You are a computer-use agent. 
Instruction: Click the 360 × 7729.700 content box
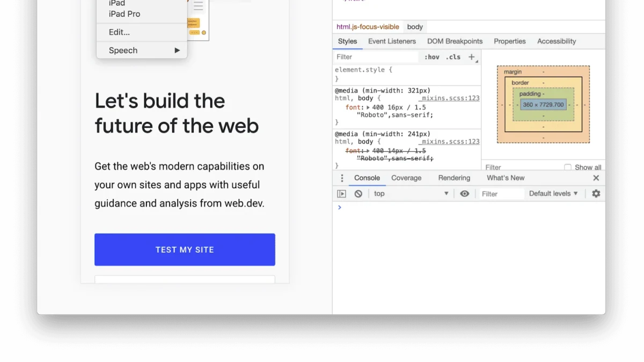point(543,105)
